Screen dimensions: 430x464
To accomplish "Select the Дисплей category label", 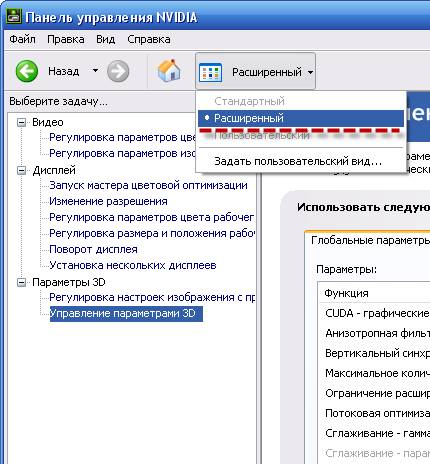I will (x=54, y=171).
